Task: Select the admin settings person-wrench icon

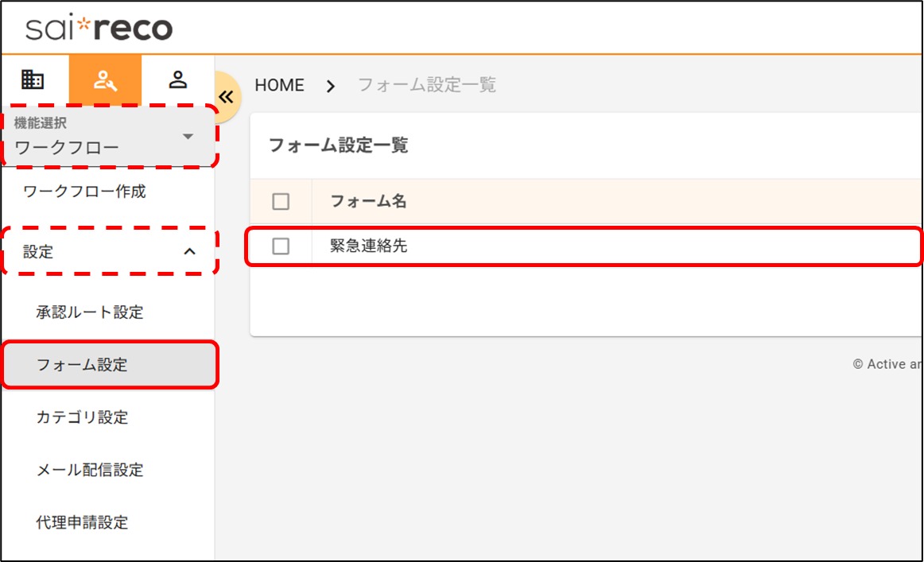Action: pyautogui.click(x=105, y=79)
